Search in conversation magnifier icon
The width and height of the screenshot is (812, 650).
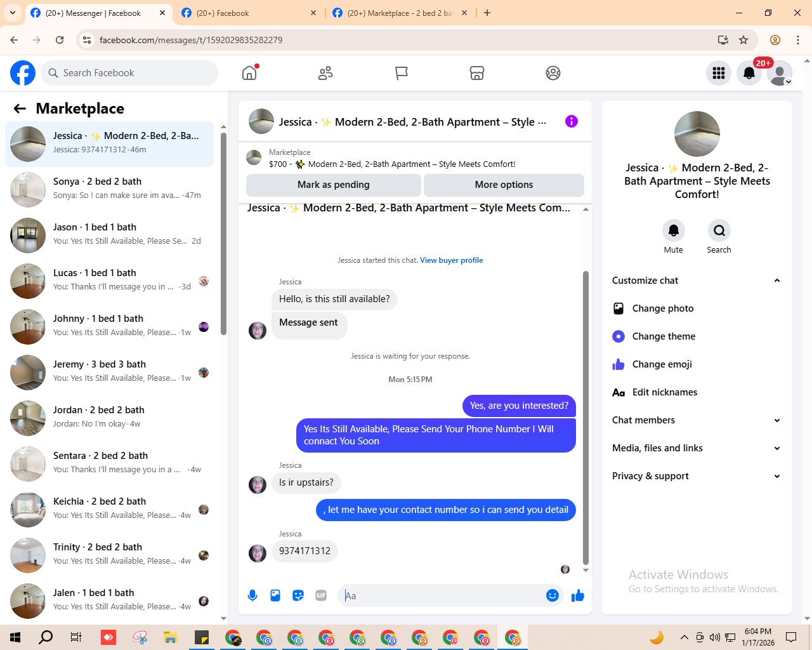(x=719, y=230)
